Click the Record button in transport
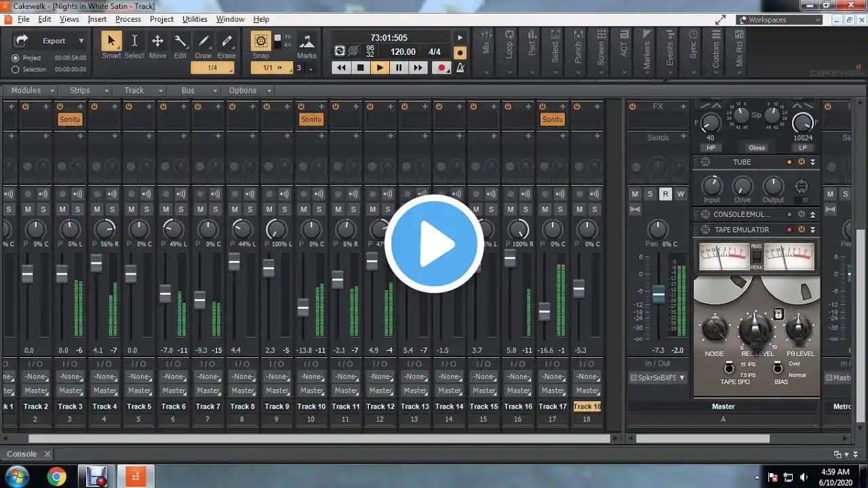Image resolution: width=868 pixels, height=488 pixels. (x=442, y=68)
